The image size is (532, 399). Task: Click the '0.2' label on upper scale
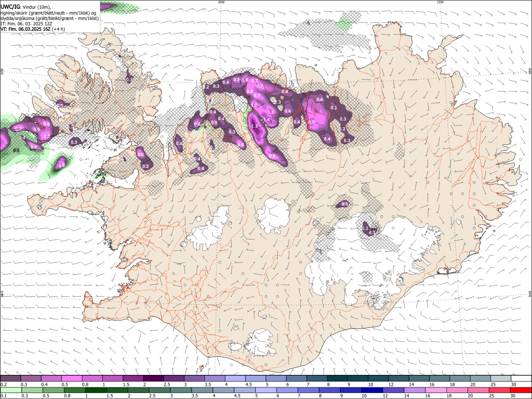click(3, 384)
